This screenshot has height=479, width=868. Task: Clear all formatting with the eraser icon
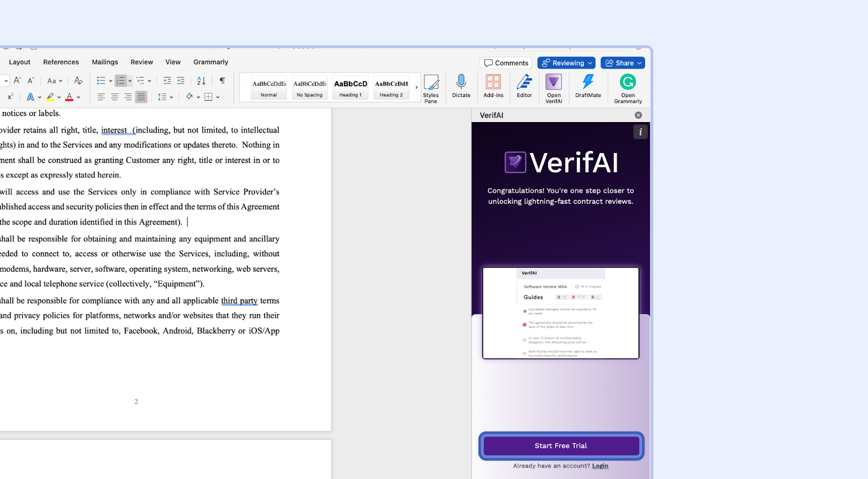click(x=78, y=81)
